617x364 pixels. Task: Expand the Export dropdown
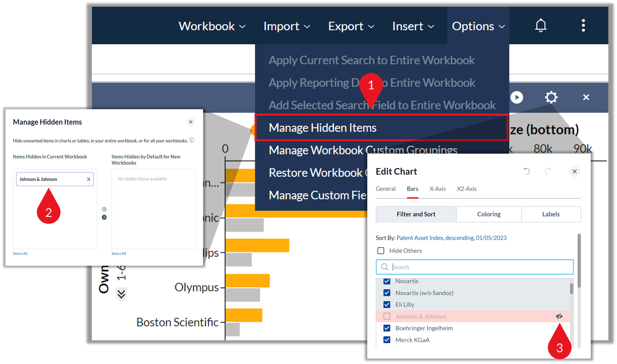point(351,26)
